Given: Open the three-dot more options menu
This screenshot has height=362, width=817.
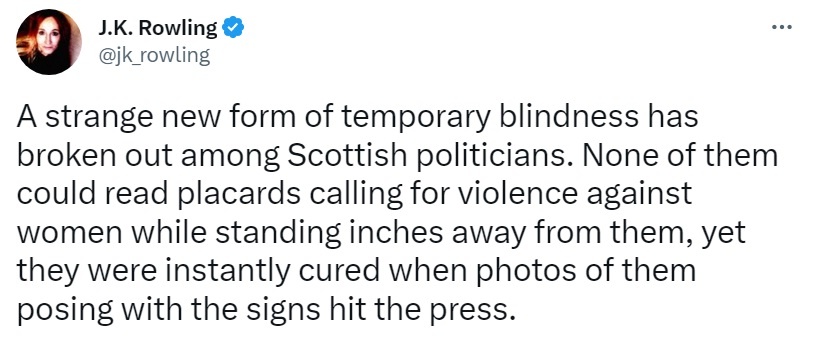Looking at the screenshot, I should pos(782,27).
